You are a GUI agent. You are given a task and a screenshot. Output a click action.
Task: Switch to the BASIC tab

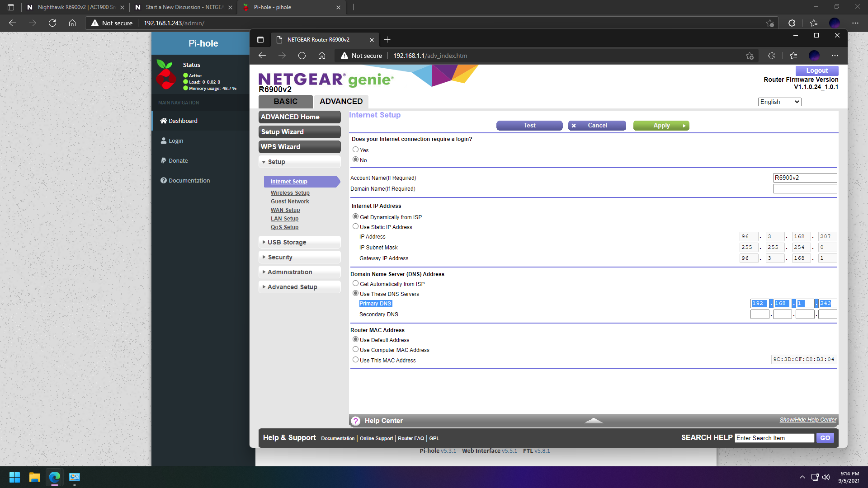coord(286,101)
